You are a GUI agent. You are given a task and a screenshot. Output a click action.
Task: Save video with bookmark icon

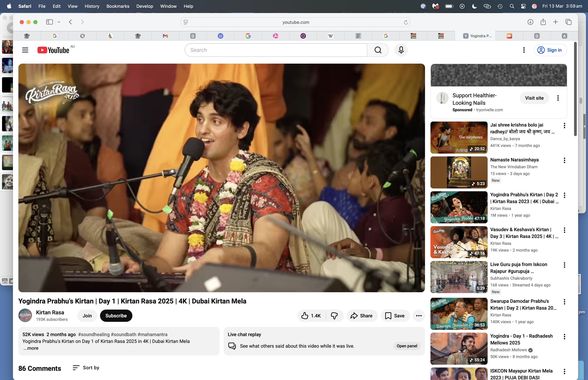point(395,316)
